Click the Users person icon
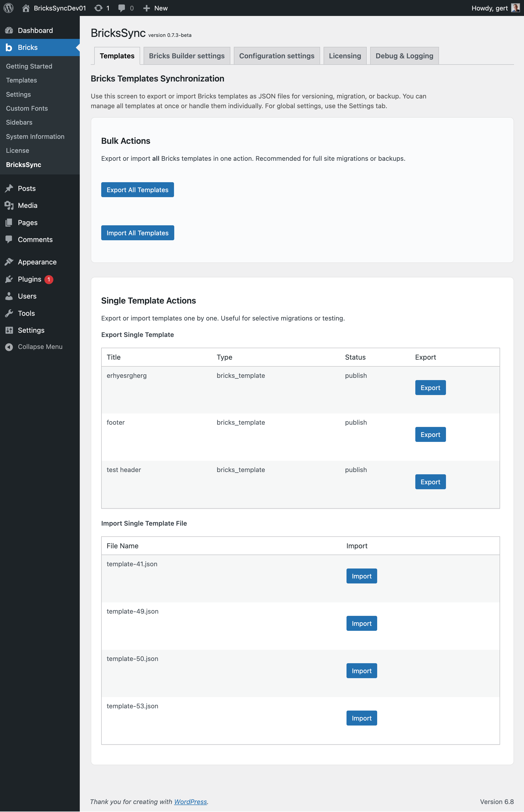 (x=9, y=296)
